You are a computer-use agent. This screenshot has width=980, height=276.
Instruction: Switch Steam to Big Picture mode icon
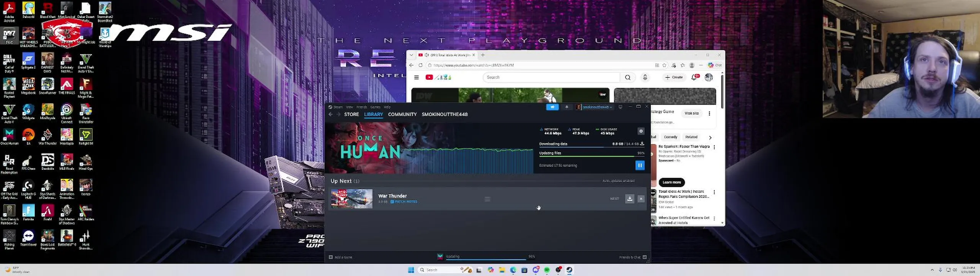(x=621, y=107)
